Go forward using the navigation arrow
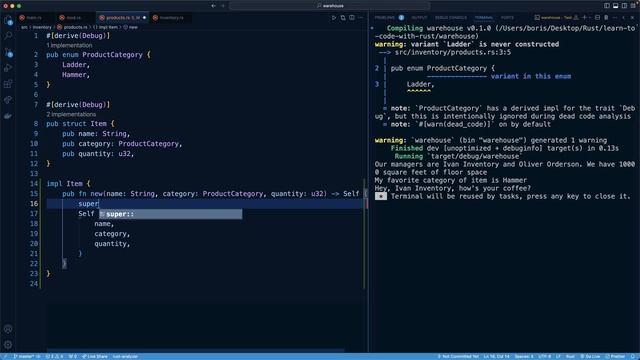The width and height of the screenshot is (640, 360). coord(223,6)
